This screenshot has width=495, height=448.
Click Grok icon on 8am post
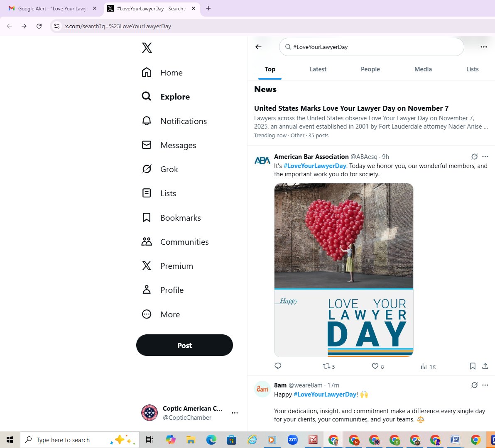[x=474, y=385]
